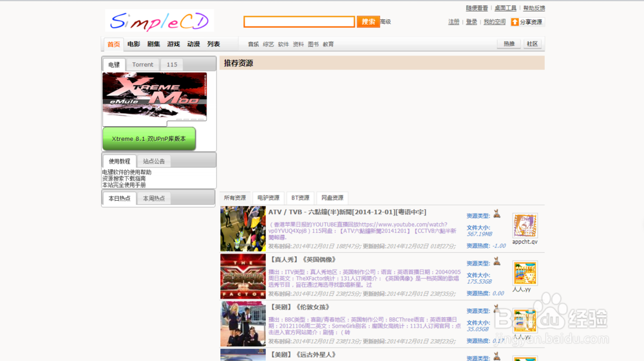Select 电驴资源 filter tab
This screenshot has width=644, height=361.
268,198
